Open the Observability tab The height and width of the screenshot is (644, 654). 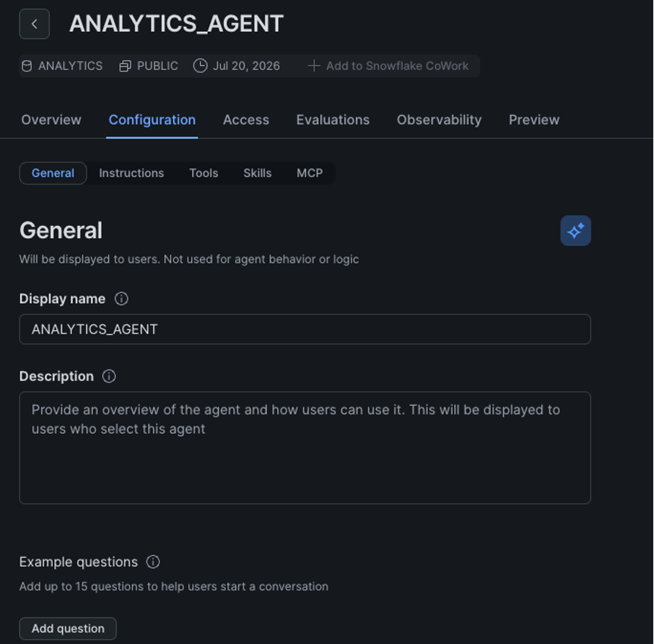(x=439, y=120)
